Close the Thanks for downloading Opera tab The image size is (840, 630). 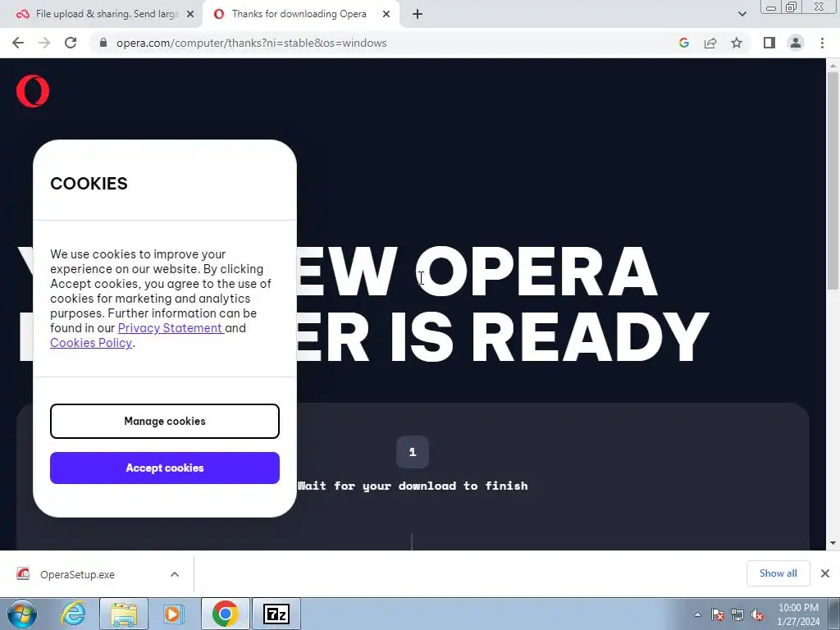(386, 14)
